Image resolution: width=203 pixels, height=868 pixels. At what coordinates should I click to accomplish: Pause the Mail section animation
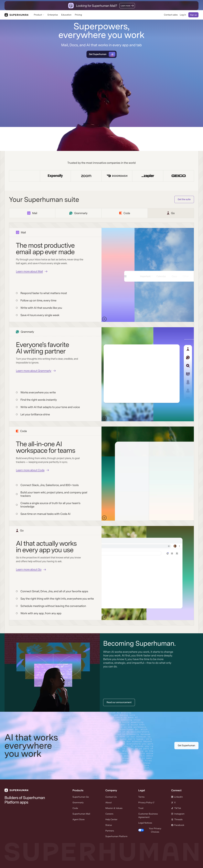[104, 319]
